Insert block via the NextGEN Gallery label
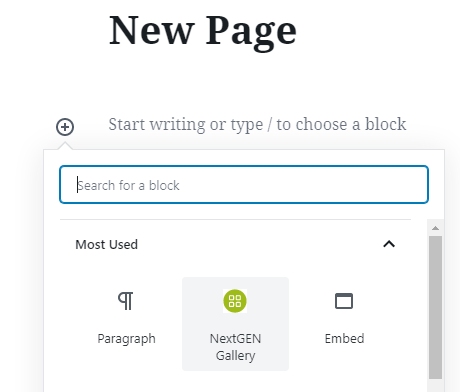Image resolution: width=460 pixels, height=392 pixels. [x=235, y=347]
